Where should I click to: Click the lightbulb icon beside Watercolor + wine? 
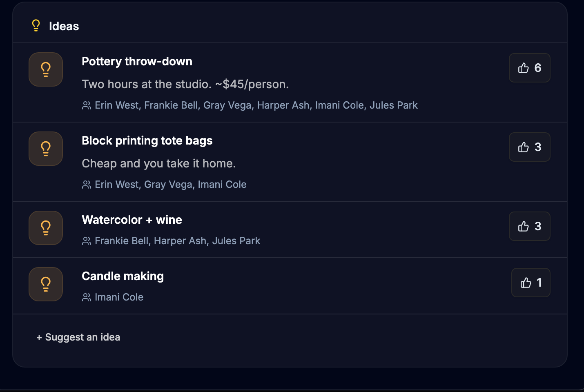pos(46,228)
